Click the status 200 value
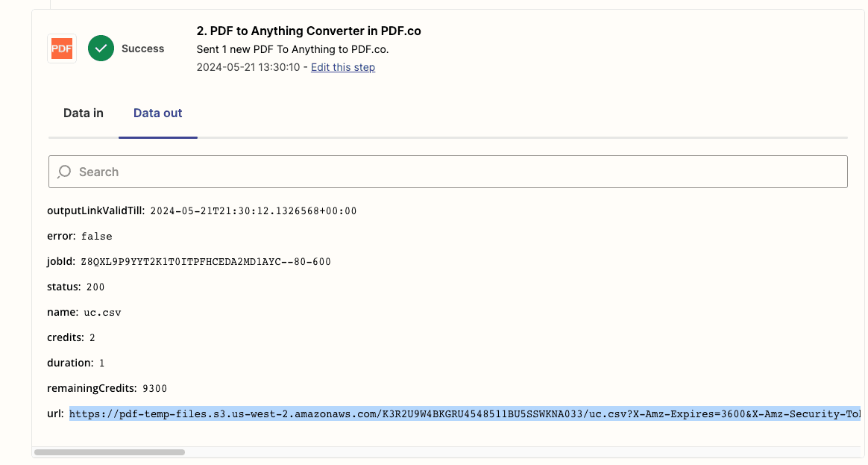This screenshot has height=465, width=868. point(95,287)
